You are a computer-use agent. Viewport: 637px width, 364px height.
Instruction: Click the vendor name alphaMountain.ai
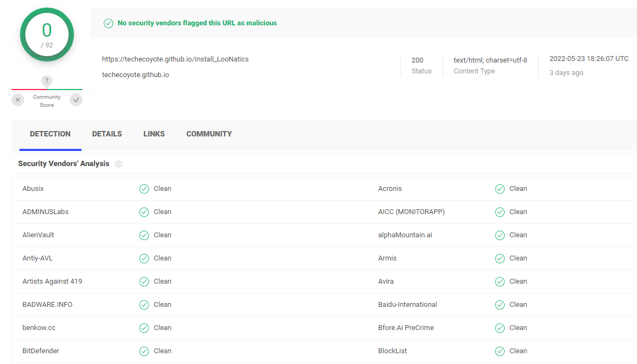point(405,235)
